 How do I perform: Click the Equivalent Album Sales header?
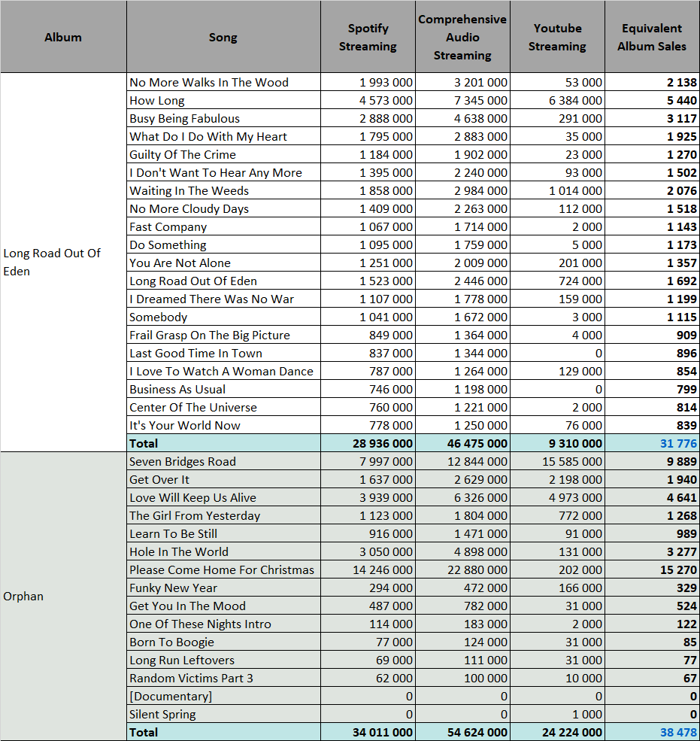coord(653,37)
